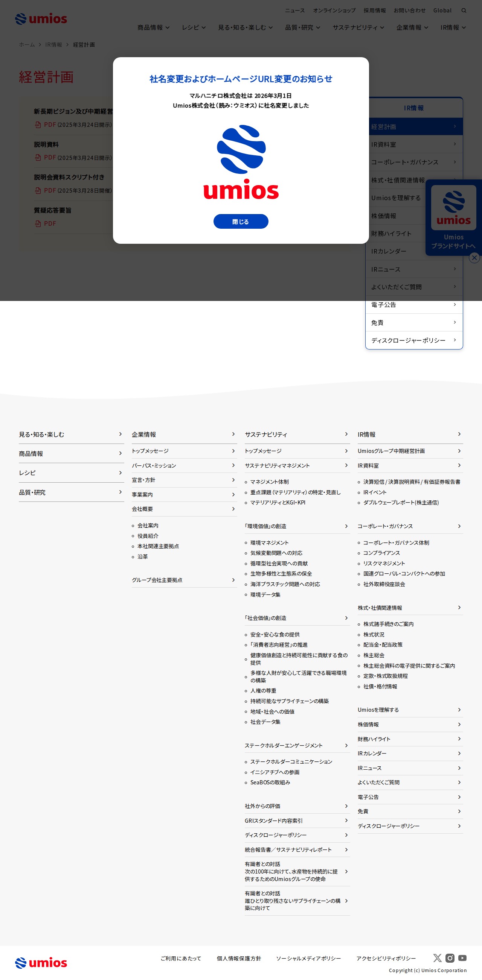482x980 pixels.
Task: Open PDF icon for 2025年3月24日開示 説明資料
Action: coord(38,158)
